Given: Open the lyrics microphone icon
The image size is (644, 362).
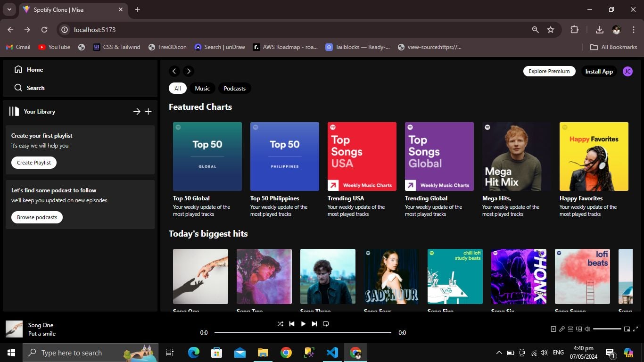Looking at the screenshot, I should click(562, 329).
